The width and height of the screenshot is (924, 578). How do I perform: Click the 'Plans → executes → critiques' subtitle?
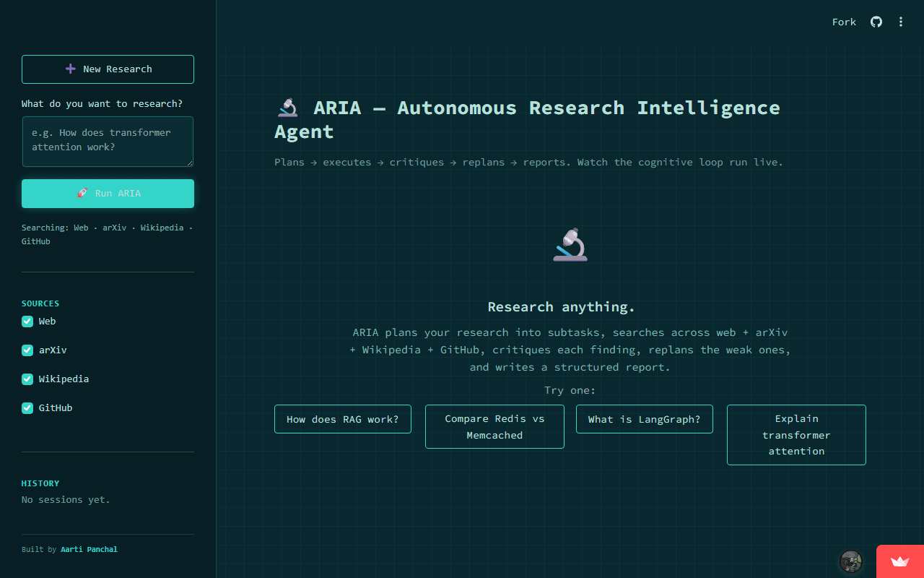click(x=528, y=163)
